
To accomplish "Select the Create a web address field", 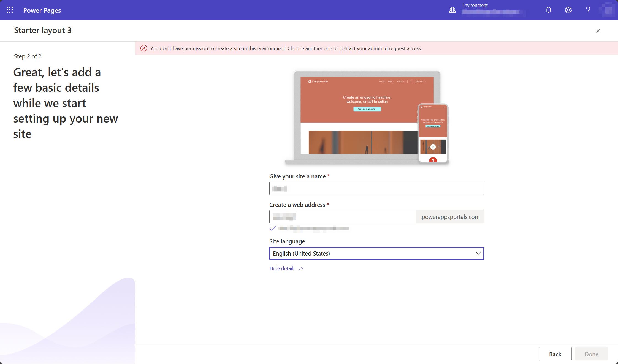I will (342, 216).
